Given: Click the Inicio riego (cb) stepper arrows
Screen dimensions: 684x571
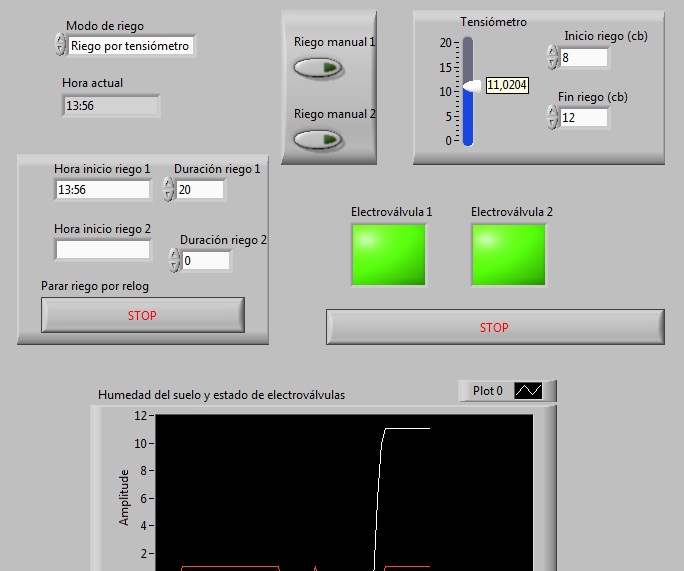Looking at the screenshot, I should 552,57.
